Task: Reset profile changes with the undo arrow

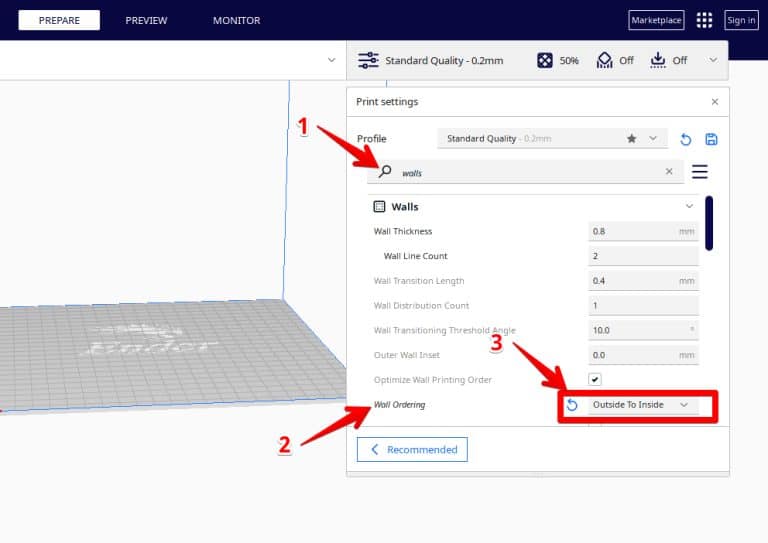Action: 686,139
